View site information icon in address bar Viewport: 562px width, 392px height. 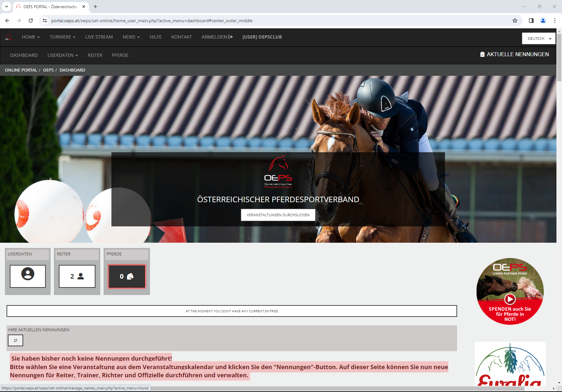45,21
